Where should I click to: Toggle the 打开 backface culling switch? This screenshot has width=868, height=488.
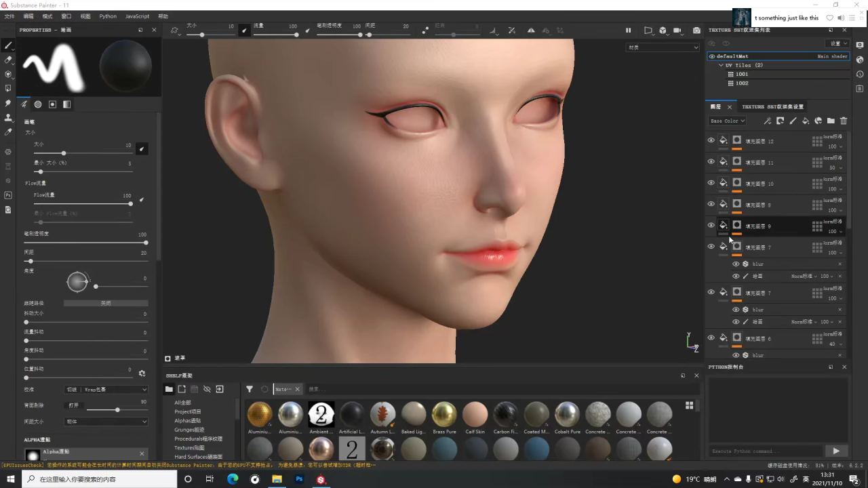pyautogui.click(x=73, y=405)
